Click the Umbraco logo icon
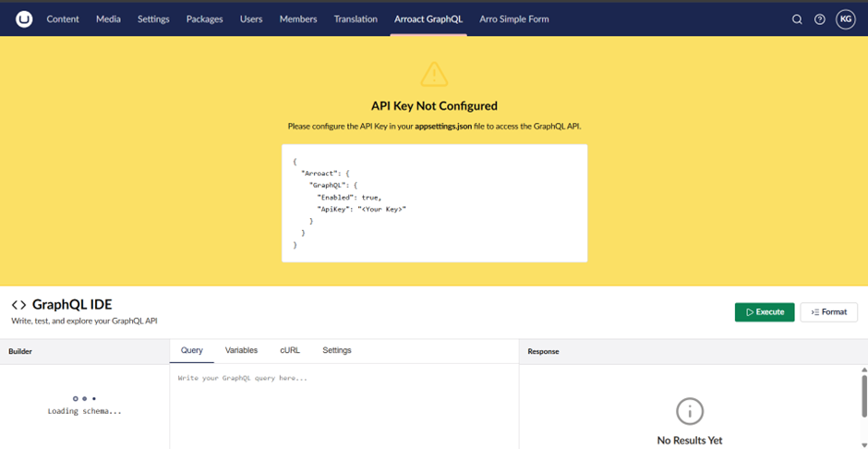 (x=24, y=18)
